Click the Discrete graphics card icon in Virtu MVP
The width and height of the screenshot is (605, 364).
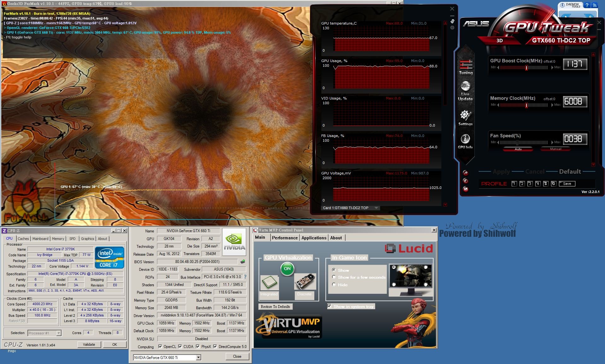click(305, 282)
